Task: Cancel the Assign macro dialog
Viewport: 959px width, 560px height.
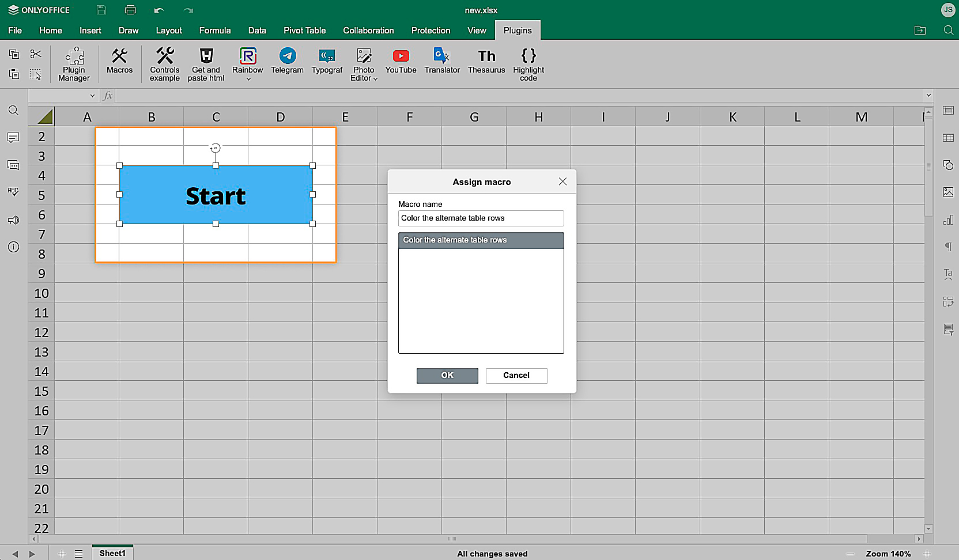Action: tap(516, 376)
